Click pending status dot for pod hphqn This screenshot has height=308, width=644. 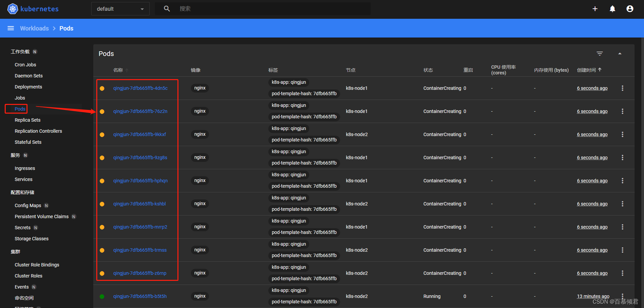(102, 181)
